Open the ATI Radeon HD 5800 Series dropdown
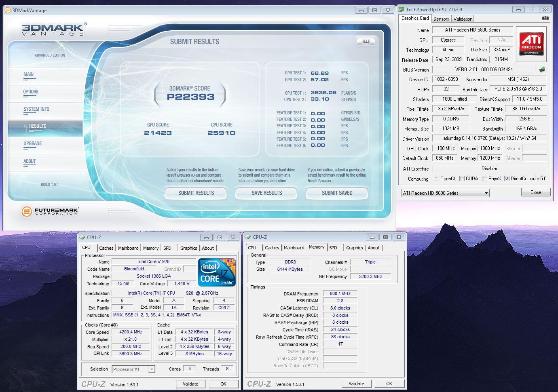This screenshot has width=558, height=392. coord(445,193)
